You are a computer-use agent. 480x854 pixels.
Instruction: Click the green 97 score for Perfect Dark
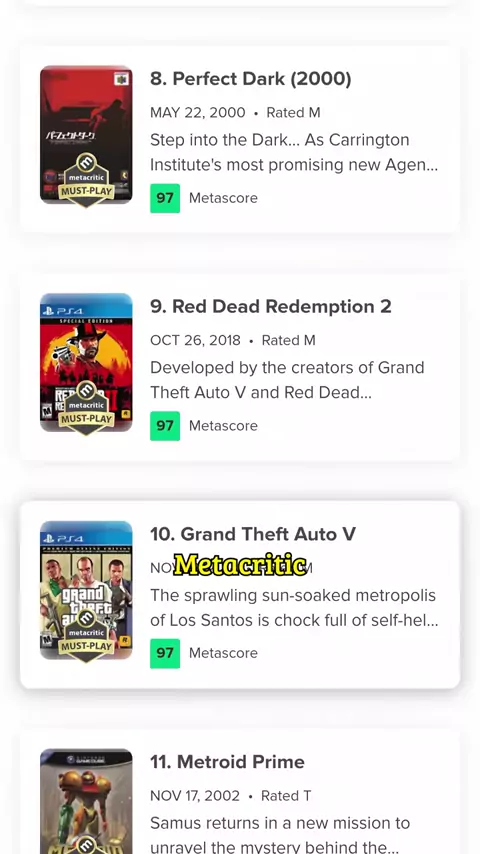pyautogui.click(x=165, y=198)
